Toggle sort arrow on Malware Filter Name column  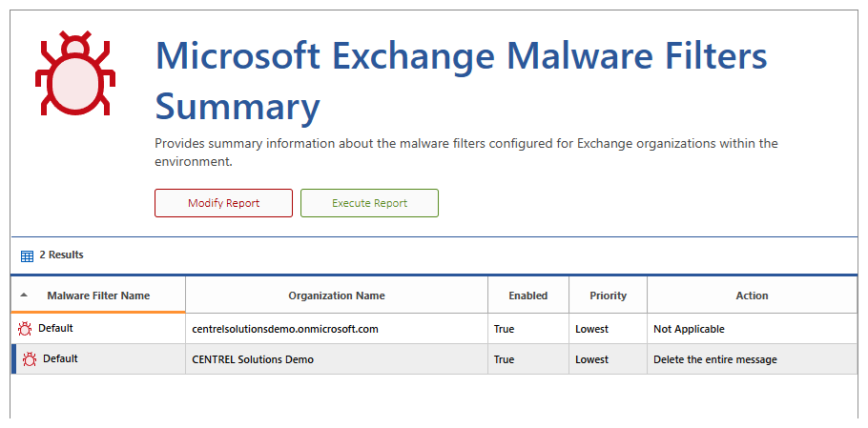click(x=23, y=296)
